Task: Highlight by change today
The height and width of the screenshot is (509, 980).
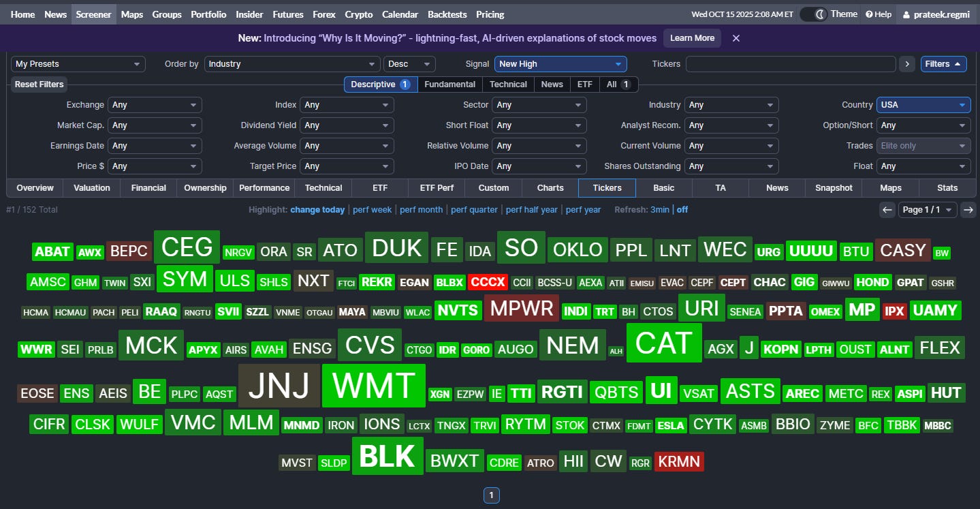Action: pyautogui.click(x=317, y=210)
